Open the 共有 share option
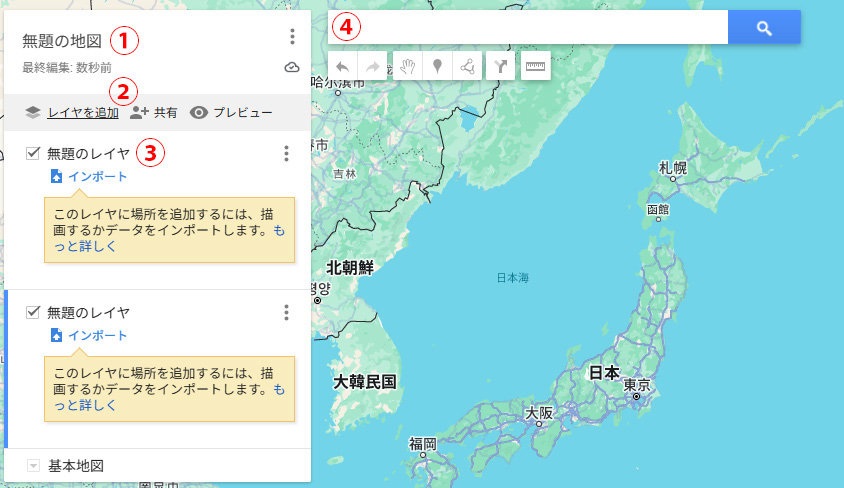The width and height of the screenshot is (844, 488). pyautogui.click(x=155, y=113)
